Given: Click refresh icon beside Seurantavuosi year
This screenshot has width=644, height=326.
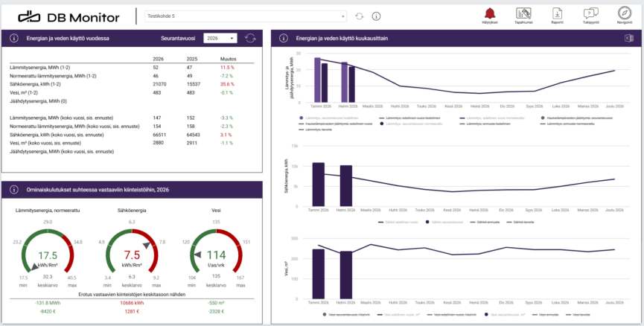Looking at the screenshot, I should point(250,38).
